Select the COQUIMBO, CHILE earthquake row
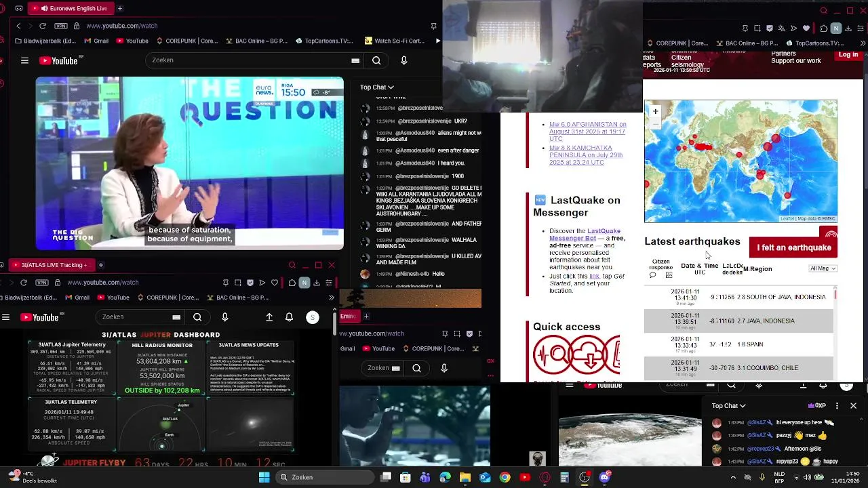 pos(738,368)
